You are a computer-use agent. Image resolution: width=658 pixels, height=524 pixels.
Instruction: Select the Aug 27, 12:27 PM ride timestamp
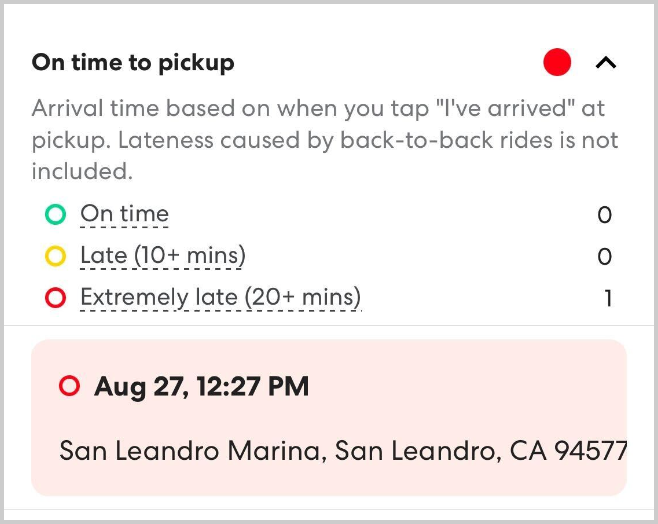201,386
